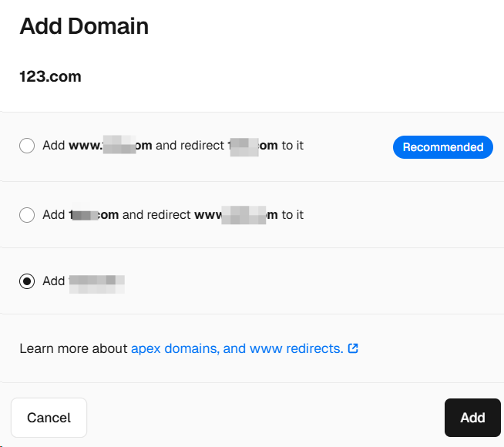Image resolution: width=504 pixels, height=447 pixels.
Task: Click the external link icon after redirects
Action: 353,348
